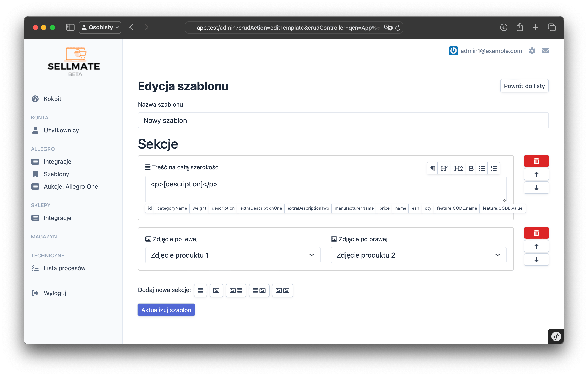Insert feature:CODE:name placeholder tag

click(457, 208)
